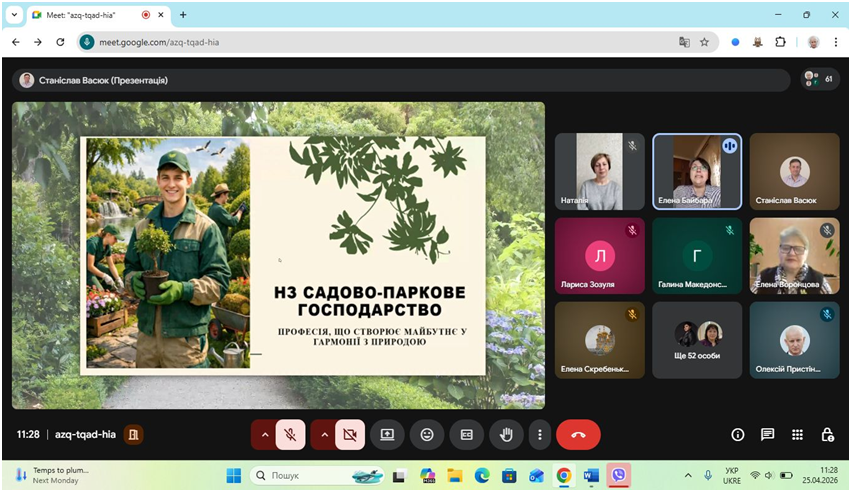
Task: Show the 61 participants list
Action: tap(820, 79)
